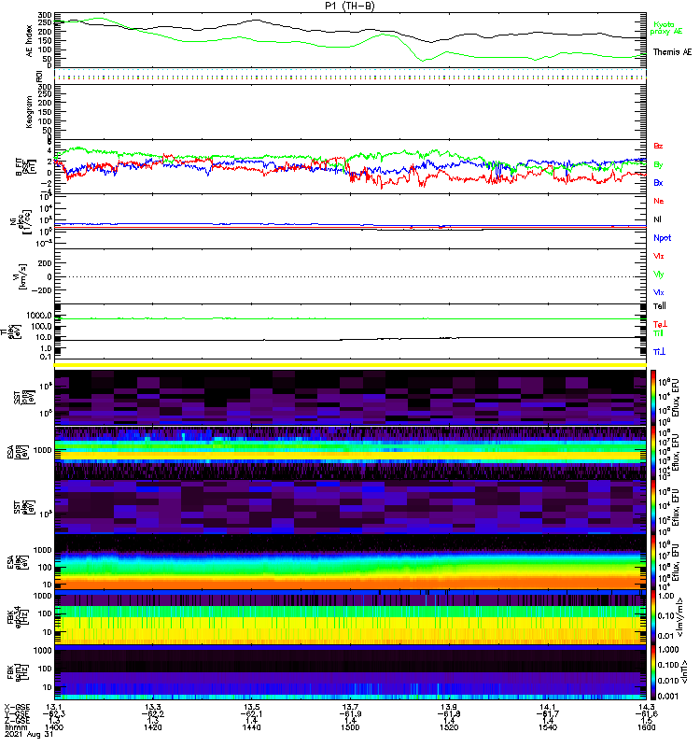Click the B_FIT magnetic field line plot
This screenshot has height=747, width=700.
pyautogui.click(x=351, y=167)
